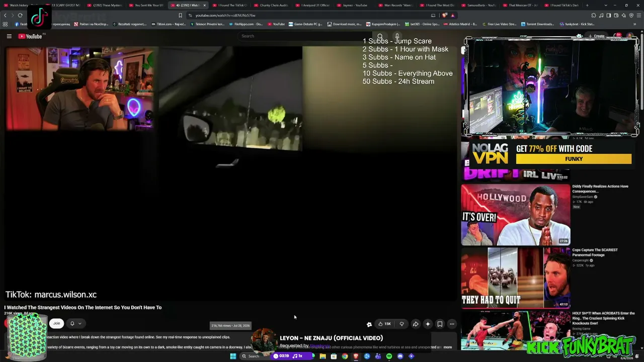Open the 'FileHippo.com' bookmark
The image size is (644, 362).
point(246,24)
